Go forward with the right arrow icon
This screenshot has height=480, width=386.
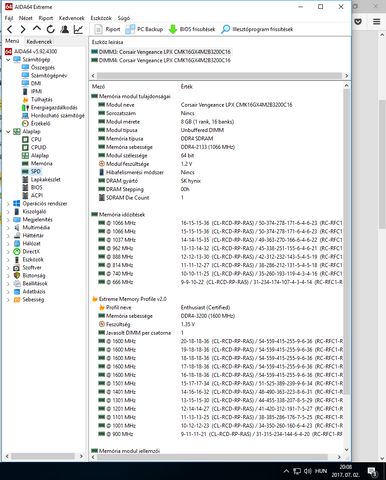click(23, 29)
